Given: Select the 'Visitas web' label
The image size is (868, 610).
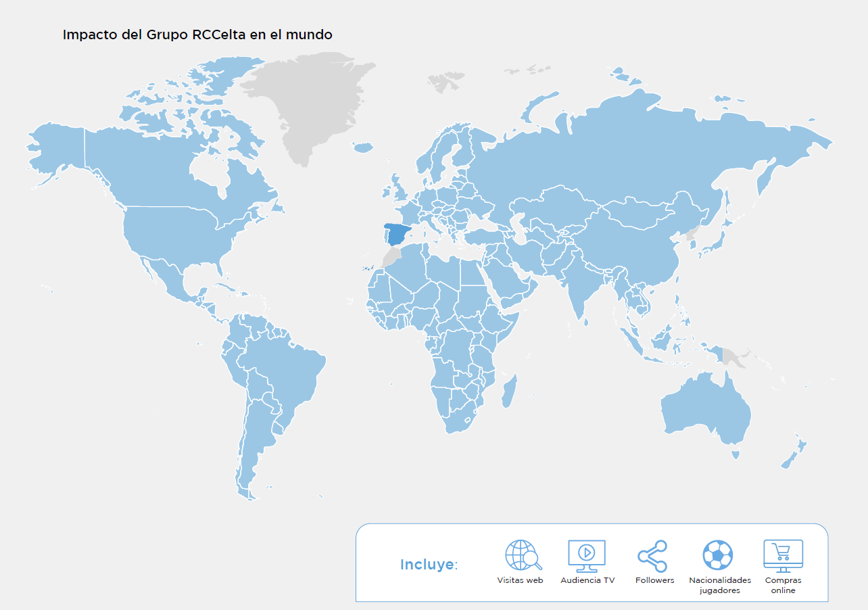Looking at the screenshot, I should [x=520, y=580].
